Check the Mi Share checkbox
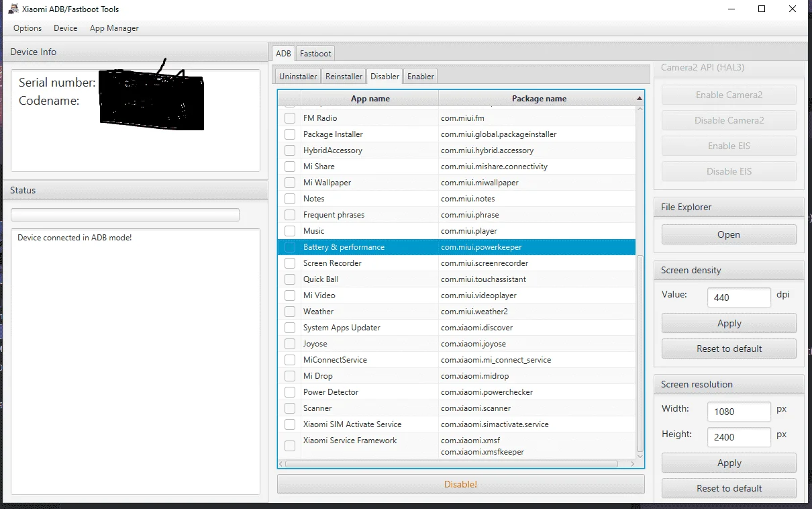This screenshot has width=812, height=509. point(290,167)
